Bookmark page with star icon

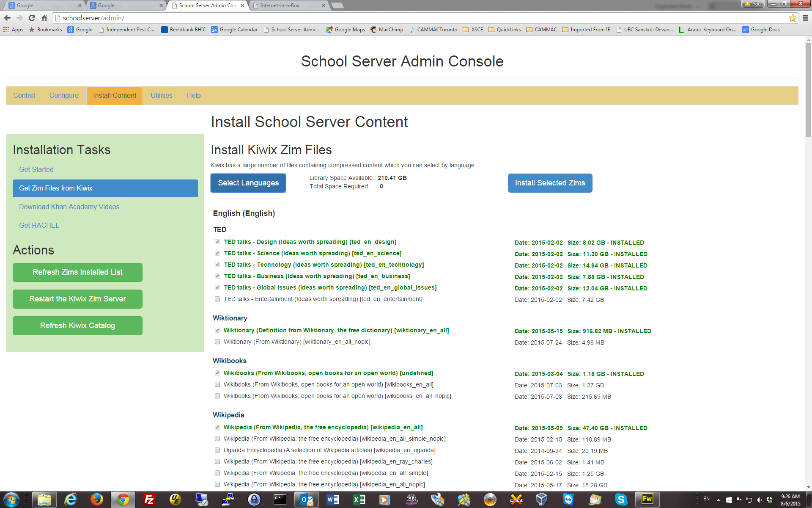[x=793, y=18]
